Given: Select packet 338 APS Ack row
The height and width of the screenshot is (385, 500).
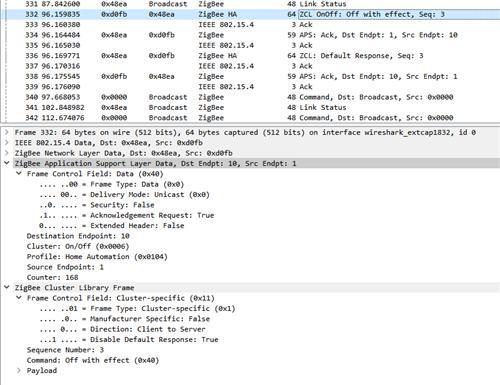Looking at the screenshot, I should pos(250,76).
